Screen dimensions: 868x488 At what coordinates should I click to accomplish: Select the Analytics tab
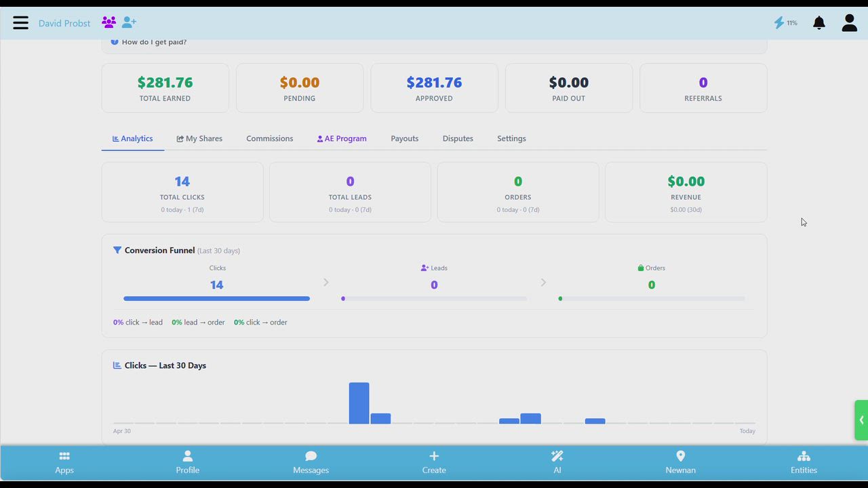pos(133,138)
